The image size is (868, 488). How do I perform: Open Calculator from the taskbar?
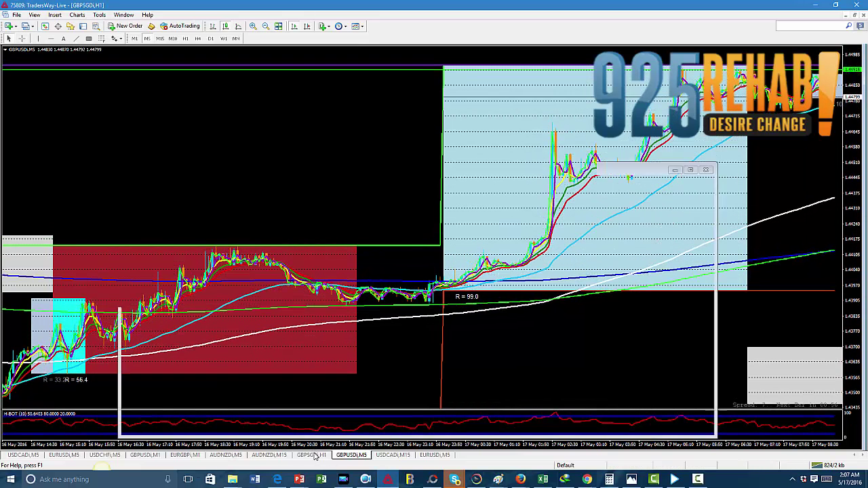609,479
